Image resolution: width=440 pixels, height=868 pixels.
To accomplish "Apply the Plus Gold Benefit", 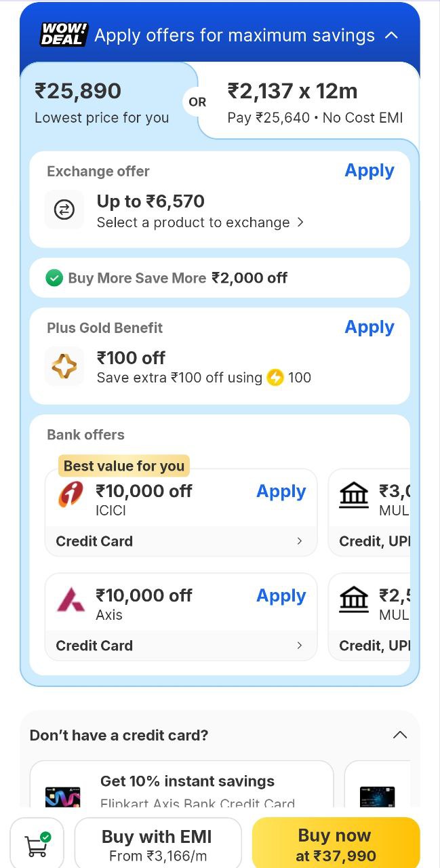I will (369, 327).
